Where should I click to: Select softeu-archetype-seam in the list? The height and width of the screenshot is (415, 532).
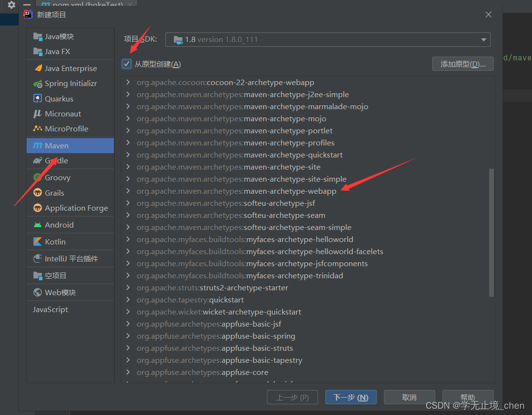coord(231,215)
